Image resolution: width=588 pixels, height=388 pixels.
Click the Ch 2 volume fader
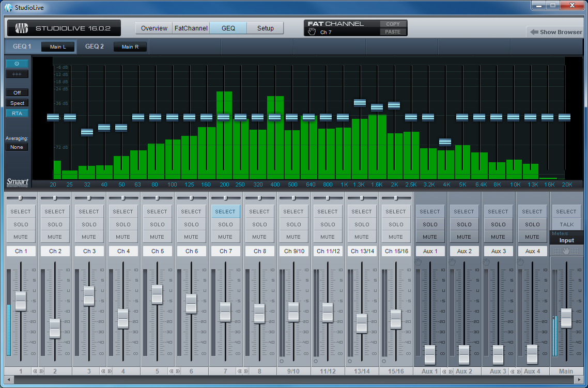click(x=55, y=329)
